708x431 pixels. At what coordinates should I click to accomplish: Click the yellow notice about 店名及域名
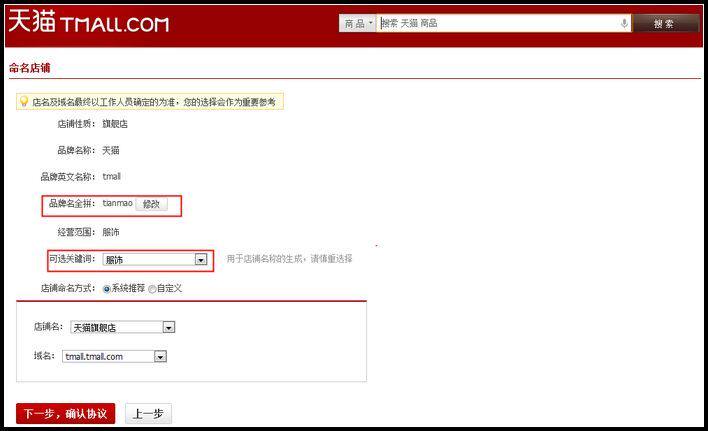pos(150,102)
